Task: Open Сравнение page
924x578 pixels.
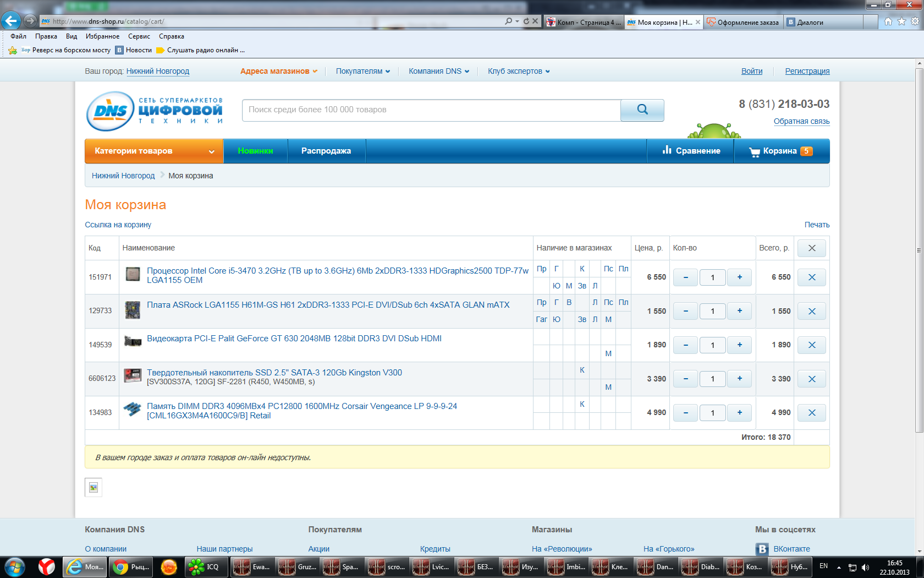Action: point(691,151)
